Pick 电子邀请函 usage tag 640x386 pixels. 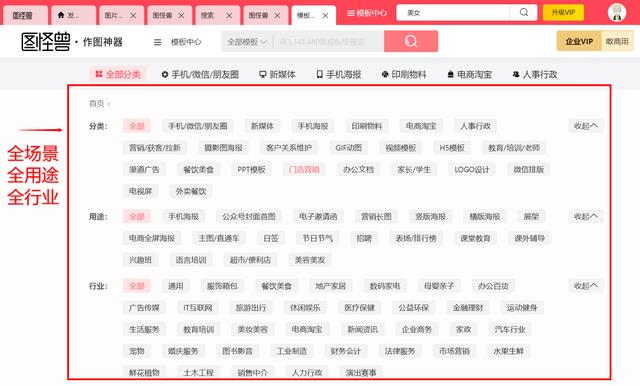pyautogui.click(x=318, y=216)
